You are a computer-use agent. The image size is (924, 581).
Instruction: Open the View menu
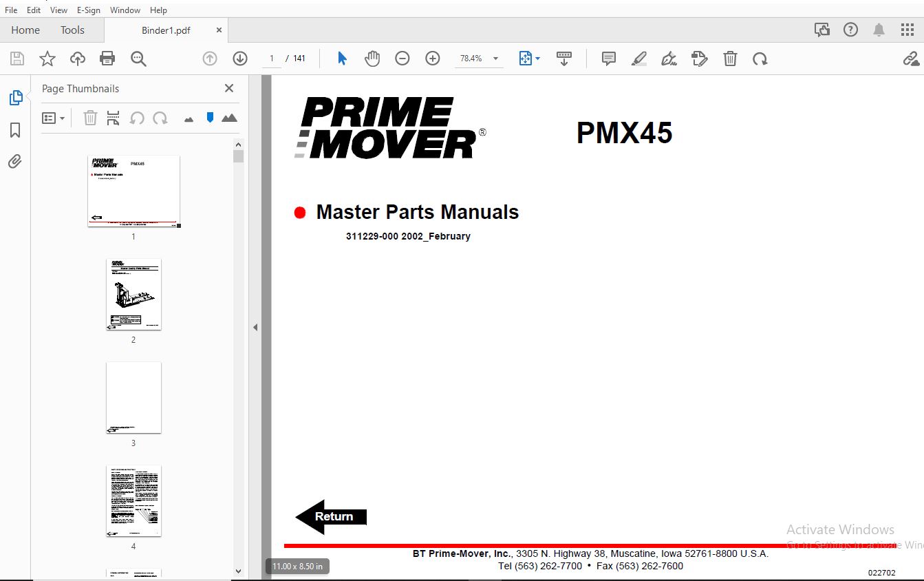tap(58, 10)
